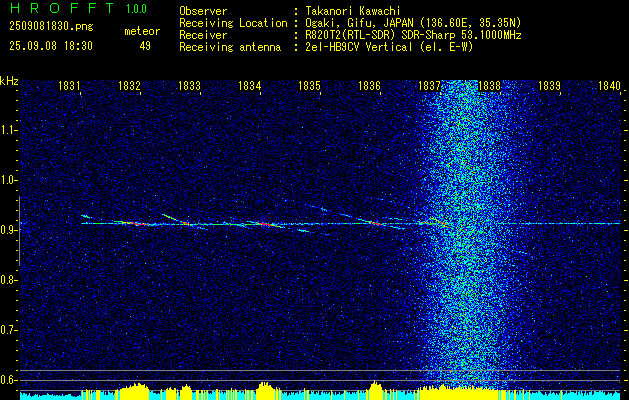This screenshot has height=400, width=629.
Task: Click the Receiver R820T2 SDR-Sharp text
Action: point(412,35)
